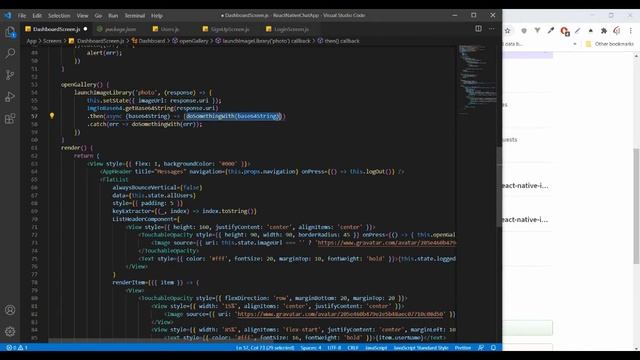
Task: Click the shield extension icon in Chrome
Action: coord(524,31)
